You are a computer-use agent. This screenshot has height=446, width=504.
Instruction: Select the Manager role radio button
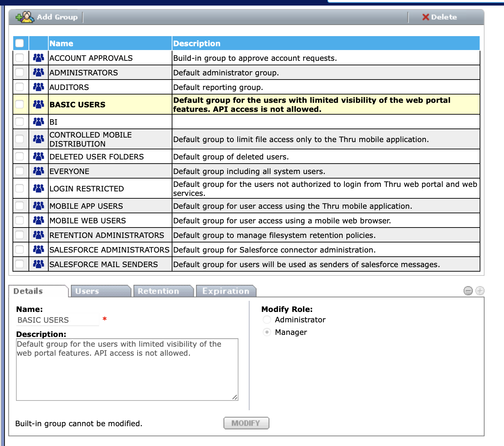[x=267, y=332]
